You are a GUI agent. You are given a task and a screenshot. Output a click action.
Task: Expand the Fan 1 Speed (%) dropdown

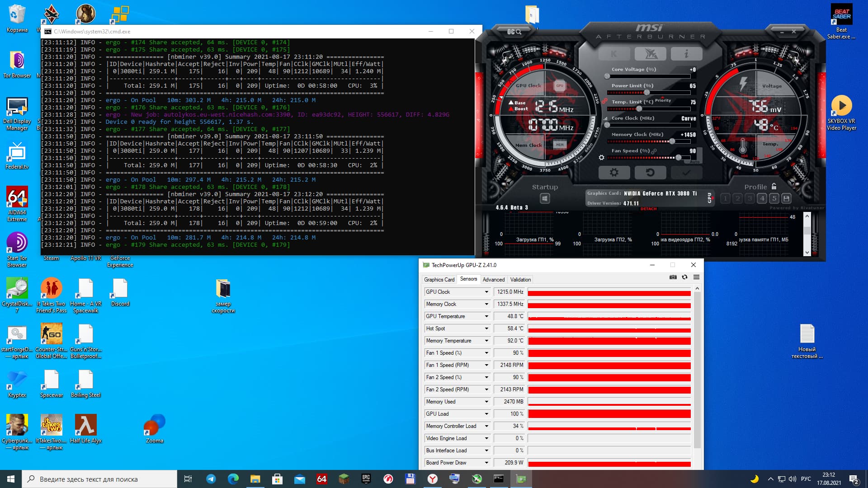486,353
